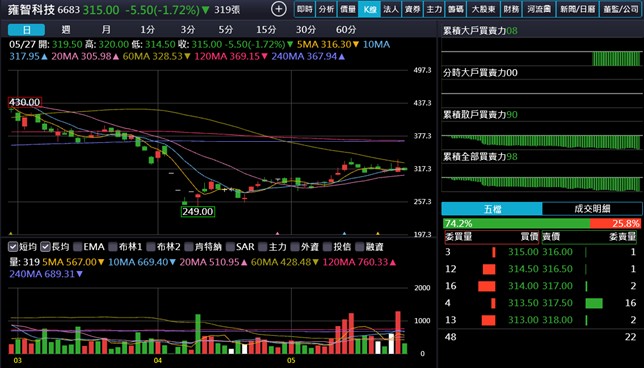Enable the 主力 checkbox below the chart
Viewport: 644px width, 368px height.
(263, 247)
